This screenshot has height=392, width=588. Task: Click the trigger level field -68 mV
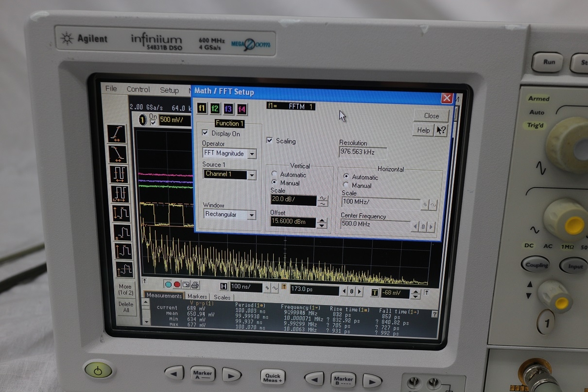395,293
